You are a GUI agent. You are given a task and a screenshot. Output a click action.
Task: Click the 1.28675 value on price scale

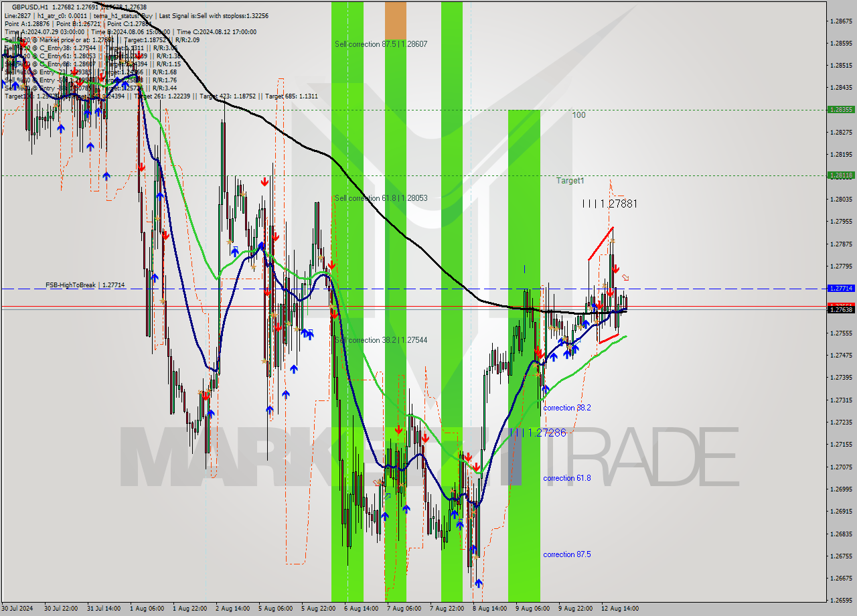pos(840,21)
